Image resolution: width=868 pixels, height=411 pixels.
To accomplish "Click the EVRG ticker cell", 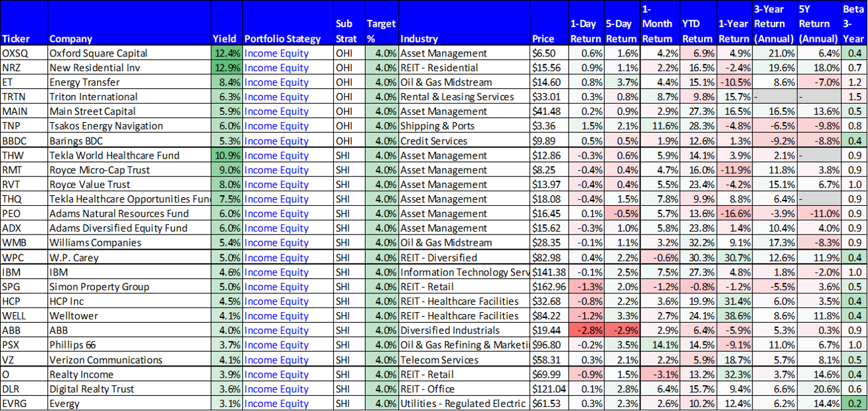I will pyautogui.click(x=24, y=404).
